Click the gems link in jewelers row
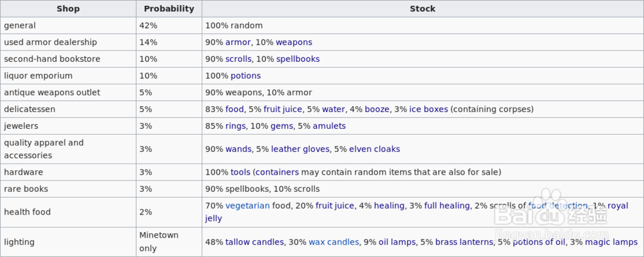The width and height of the screenshot is (644, 257). [x=282, y=126]
